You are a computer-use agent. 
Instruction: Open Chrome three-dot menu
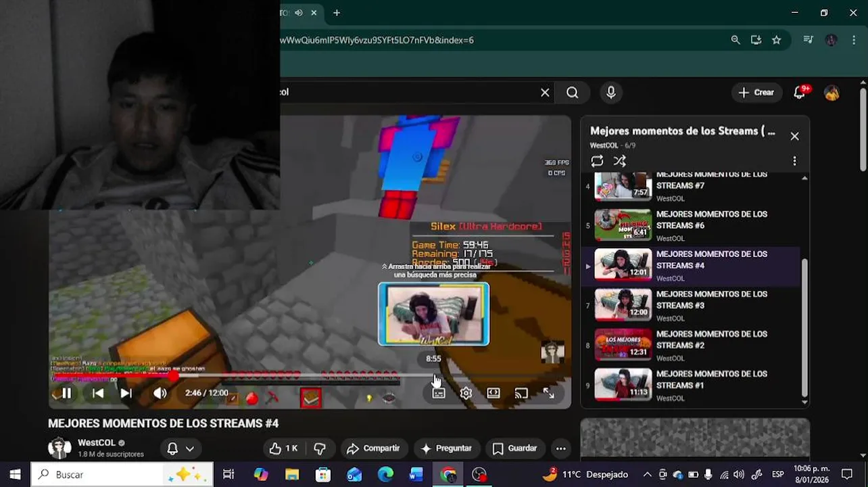[853, 40]
